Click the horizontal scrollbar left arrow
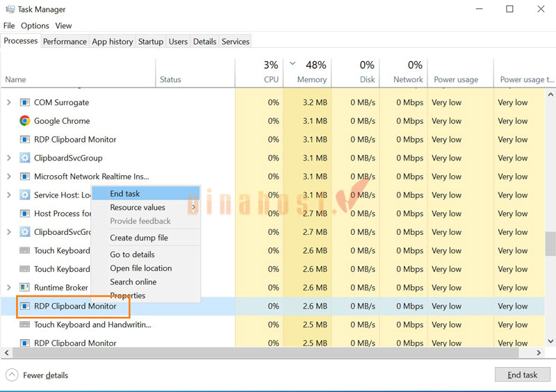Image resolution: width=556 pixels, height=392 pixels. [6, 352]
